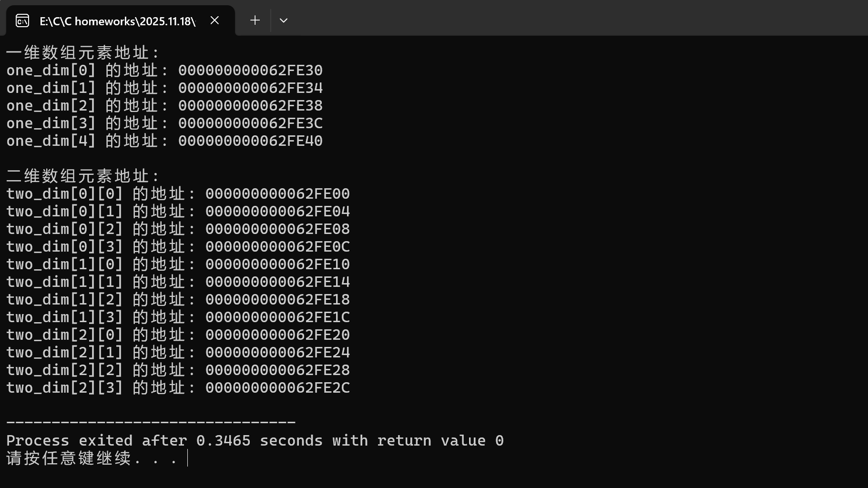The image size is (868, 488).
Task: Click the one_dim[3] address line
Action: (x=164, y=123)
